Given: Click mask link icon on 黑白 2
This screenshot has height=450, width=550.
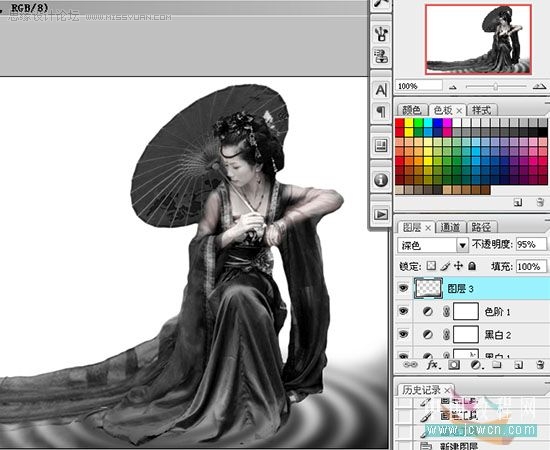Looking at the screenshot, I should pos(446,335).
